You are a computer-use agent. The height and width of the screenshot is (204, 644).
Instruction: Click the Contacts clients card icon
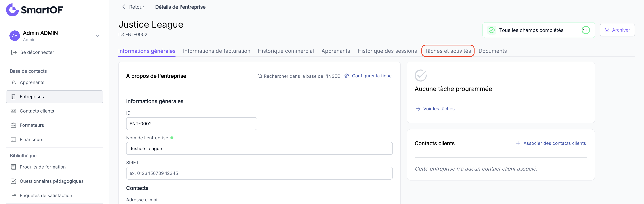pos(14,111)
